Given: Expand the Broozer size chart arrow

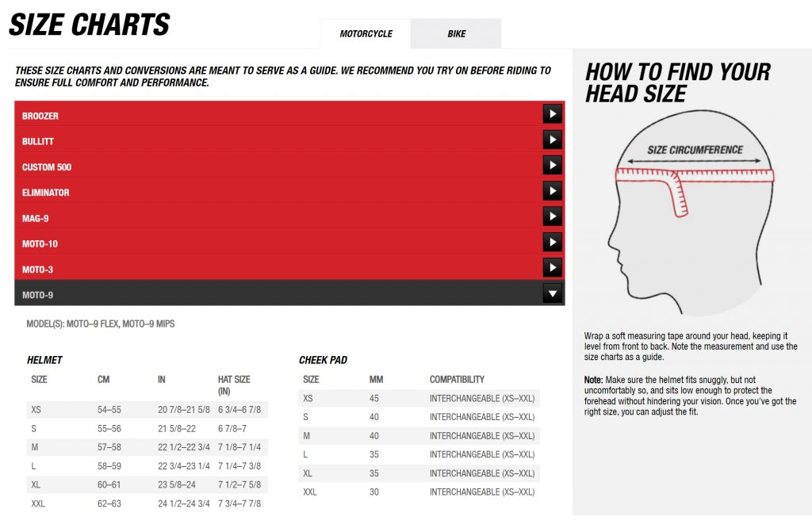Looking at the screenshot, I should pos(553,114).
